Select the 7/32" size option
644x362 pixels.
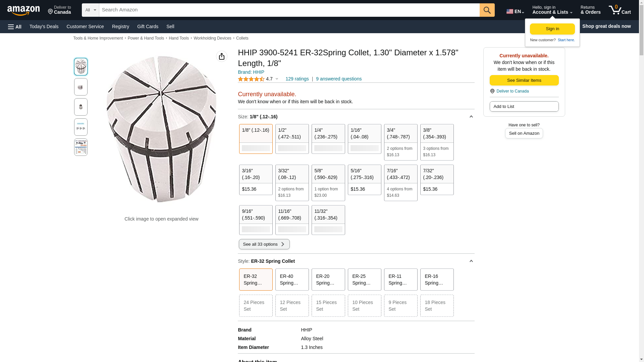tap(437, 180)
